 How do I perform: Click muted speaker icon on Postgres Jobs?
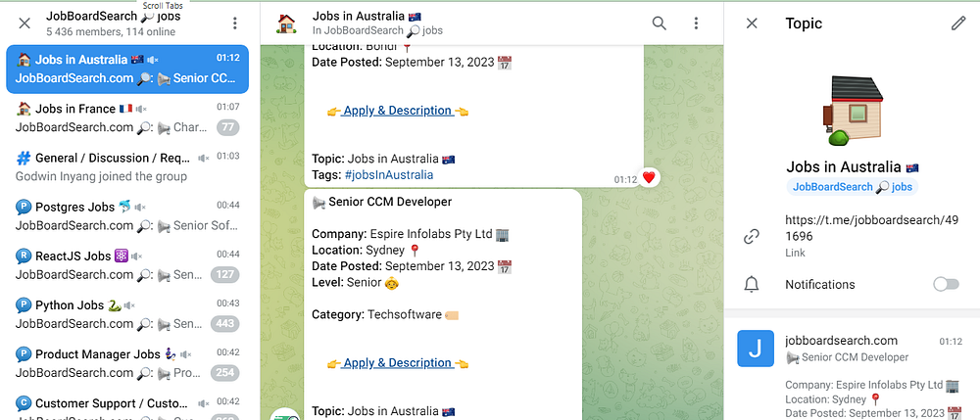coord(140,208)
